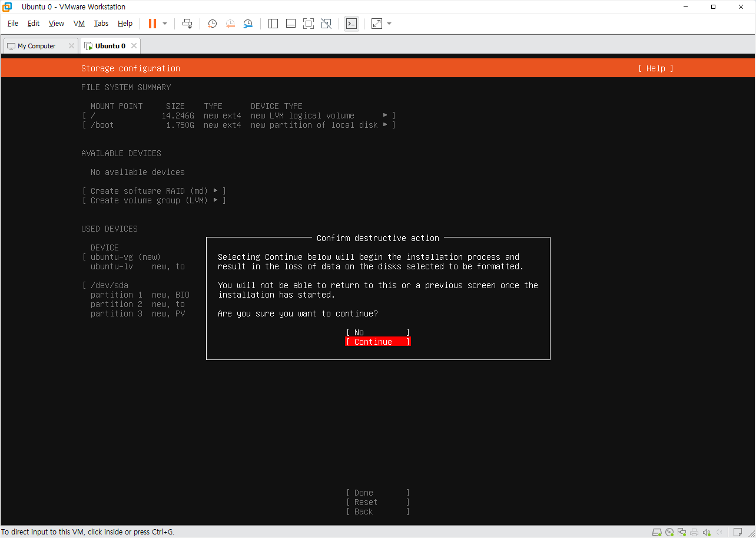756x538 pixels.
Task: Click the No available devices text
Action: (x=138, y=172)
